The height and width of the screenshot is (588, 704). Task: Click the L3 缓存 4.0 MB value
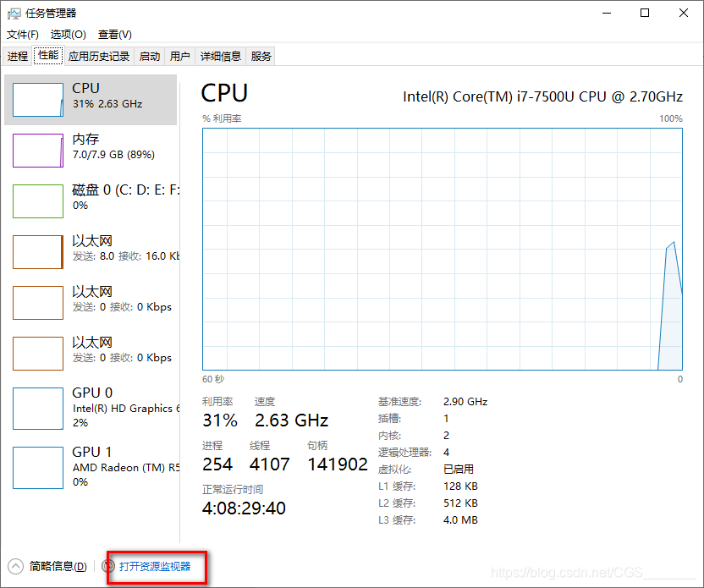click(460, 519)
